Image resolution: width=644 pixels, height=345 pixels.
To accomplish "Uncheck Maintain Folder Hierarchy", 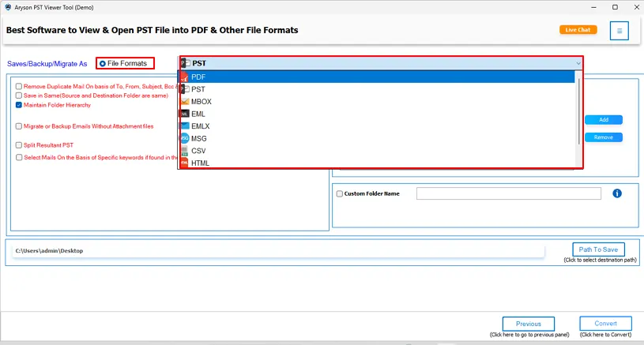I will tap(19, 105).
